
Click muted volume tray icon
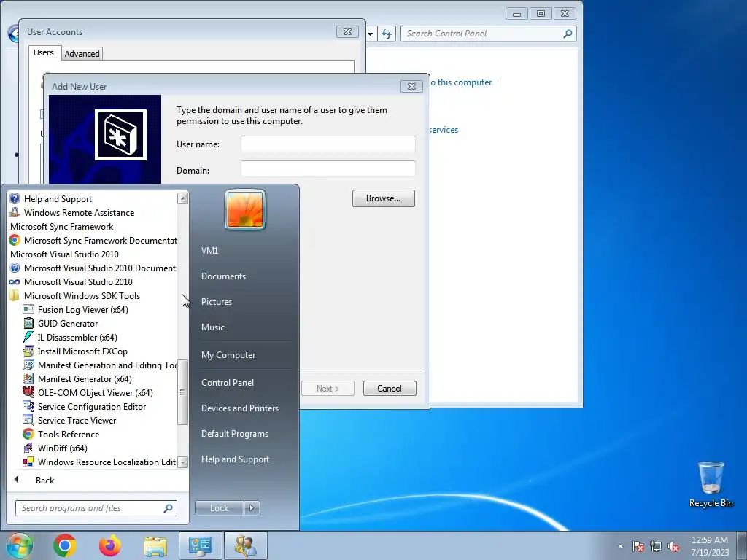coord(673,546)
